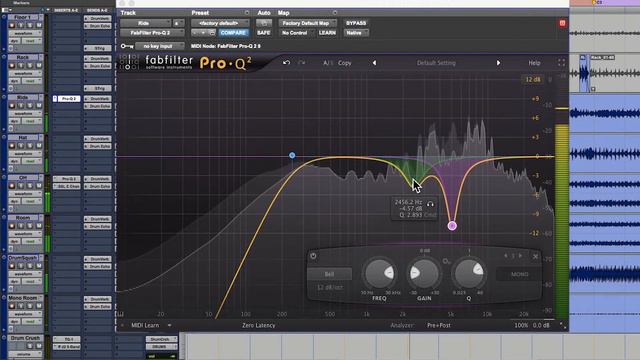
Task: Click the headphone solo band icon
Action: 430,204
